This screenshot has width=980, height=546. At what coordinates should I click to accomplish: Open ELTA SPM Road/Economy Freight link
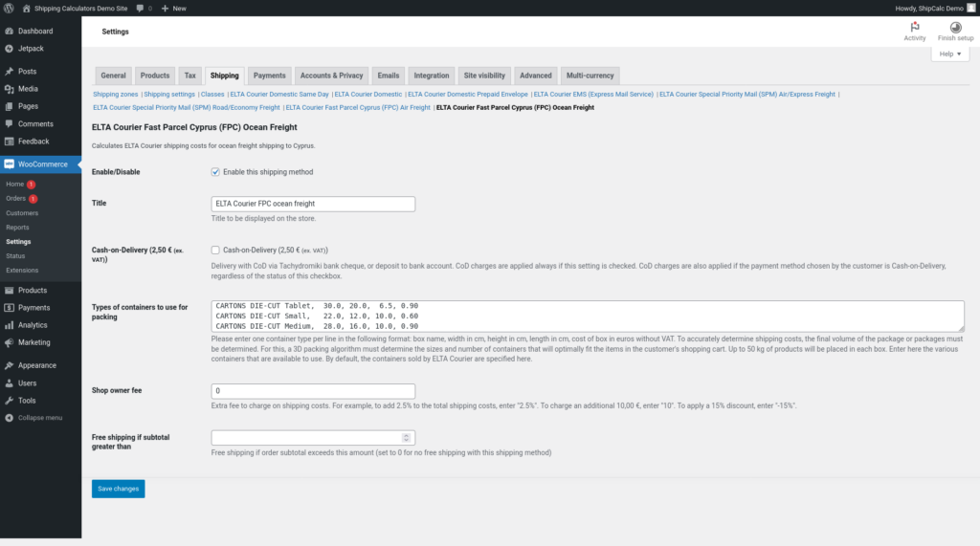tap(187, 107)
